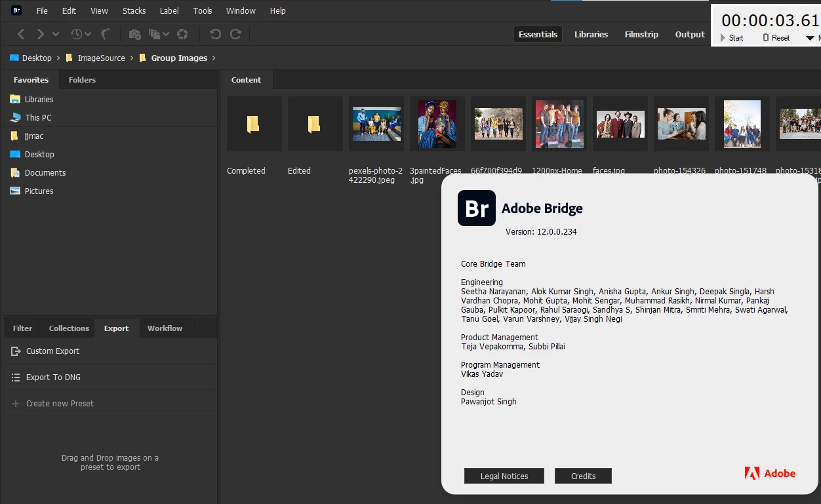Viewport: 821px width, 504px height.
Task: Switch to Essentials workspace
Action: click(538, 34)
